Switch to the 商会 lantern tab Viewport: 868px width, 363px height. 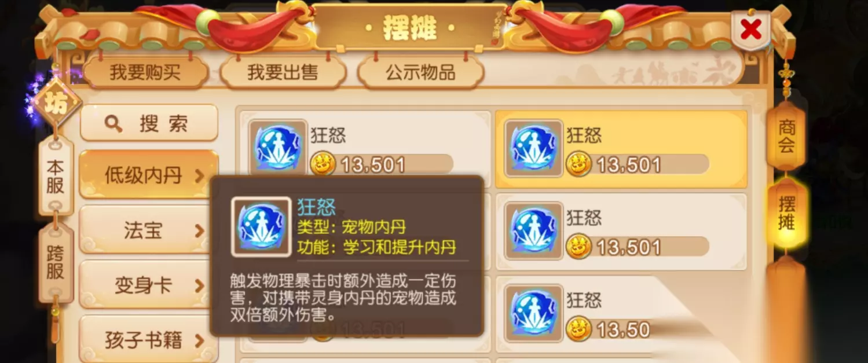[x=786, y=137]
